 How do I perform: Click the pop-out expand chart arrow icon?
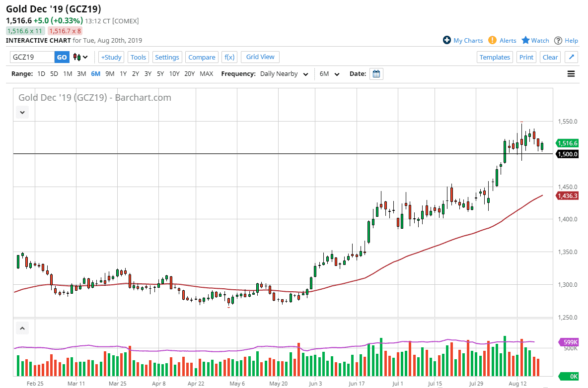572,57
